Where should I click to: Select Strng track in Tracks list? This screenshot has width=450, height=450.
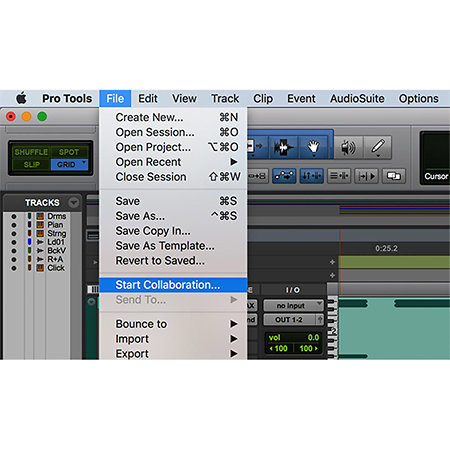point(56,233)
